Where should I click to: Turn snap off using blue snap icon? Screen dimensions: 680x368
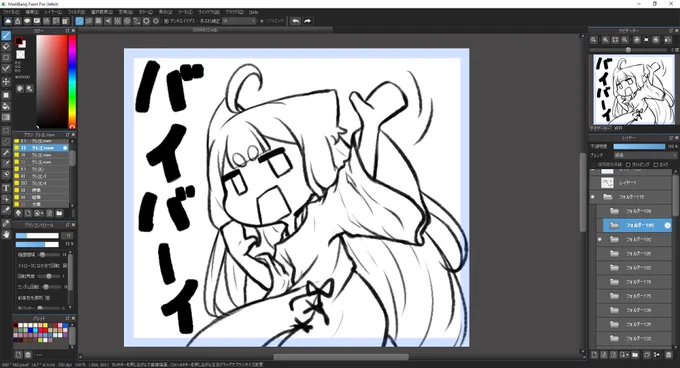tap(79, 21)
